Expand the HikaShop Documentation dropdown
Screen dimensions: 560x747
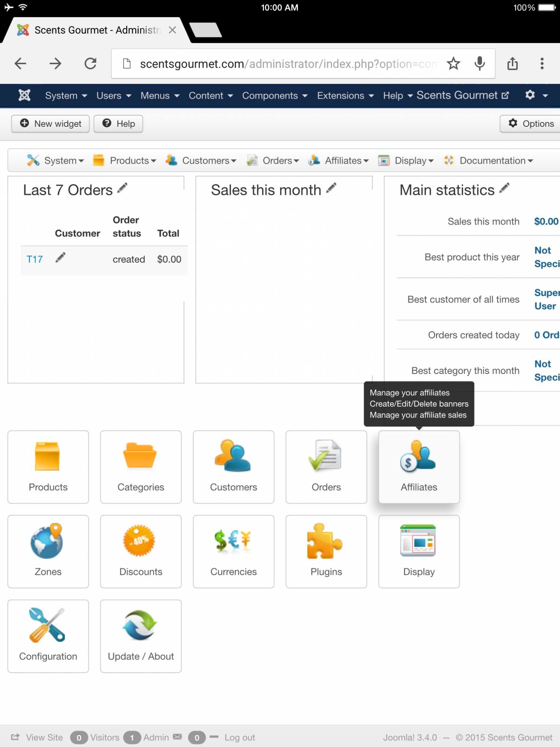tap(488, 161)
